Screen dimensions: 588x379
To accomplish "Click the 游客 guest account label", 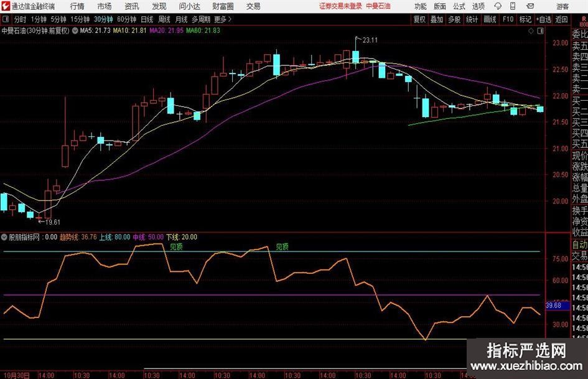I will [x=562, y=6].
